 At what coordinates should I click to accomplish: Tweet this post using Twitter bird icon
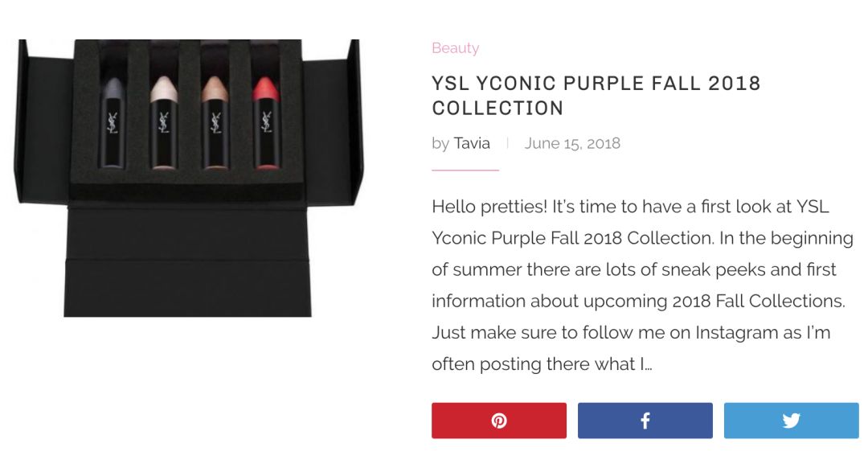click(x=791, y=421)
